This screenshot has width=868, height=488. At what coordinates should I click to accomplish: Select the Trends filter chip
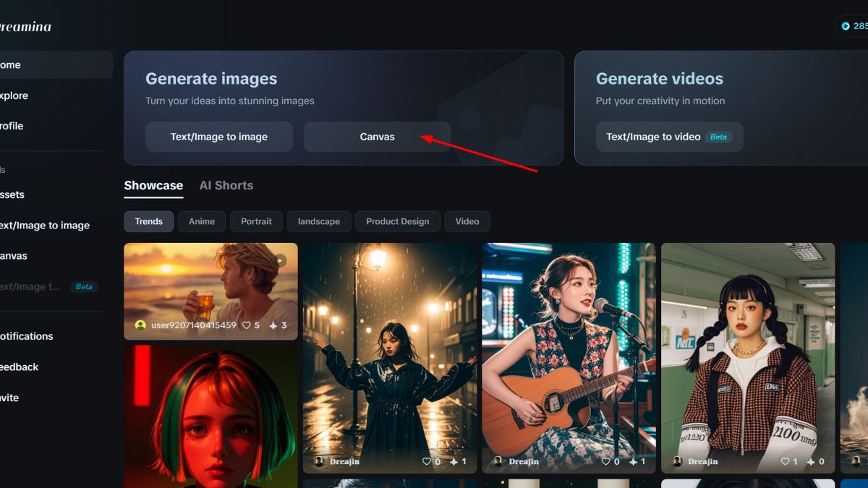click(149, 221)
